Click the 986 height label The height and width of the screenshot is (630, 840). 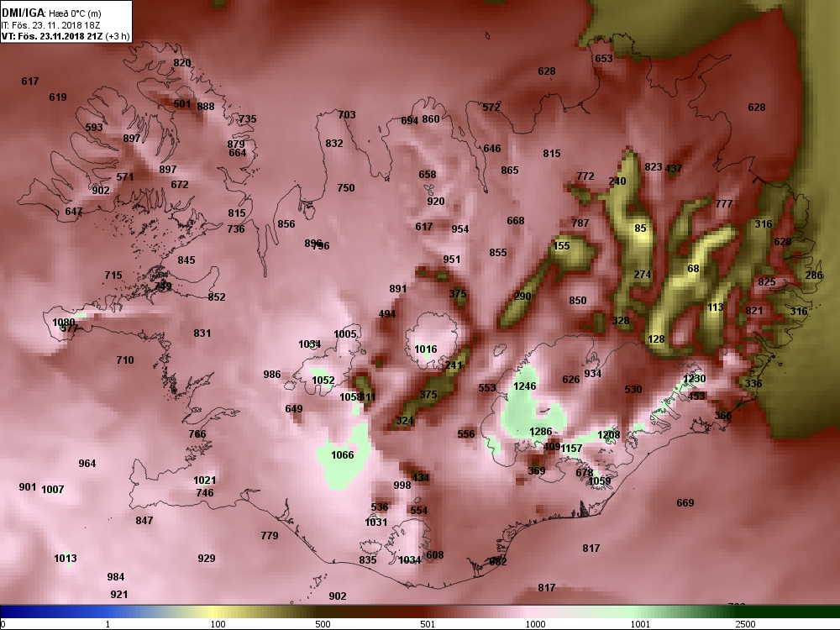(271, 375)
